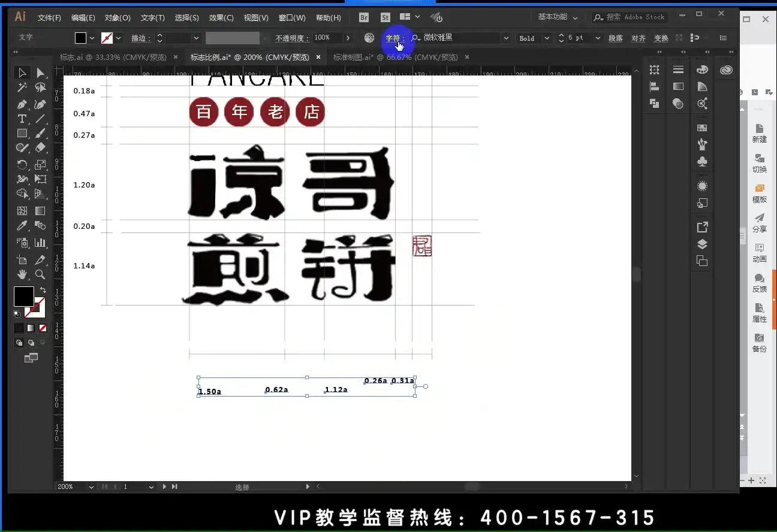Select the Type tool
Image resolution: width=777 pixels, height=532 pixels.
point(22,119)
